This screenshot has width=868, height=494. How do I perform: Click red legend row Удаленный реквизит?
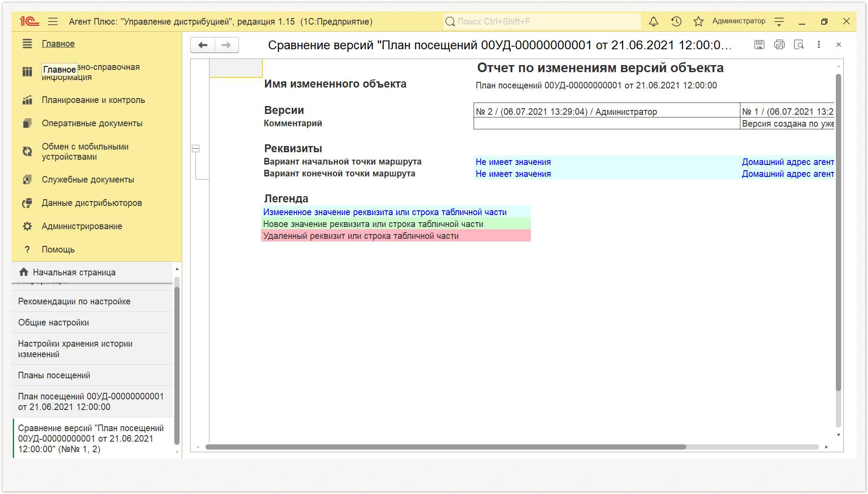point(396,236)
